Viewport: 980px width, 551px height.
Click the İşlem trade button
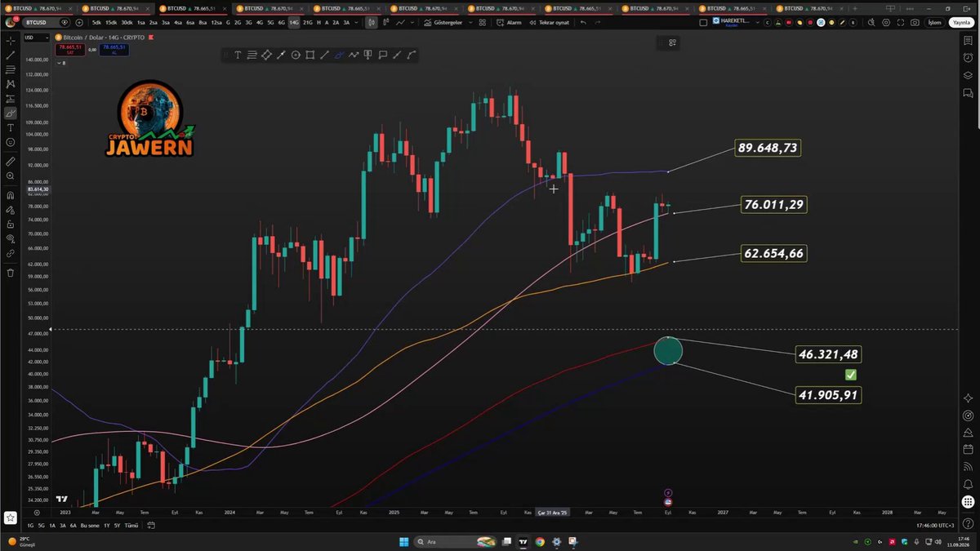coord(933,23)
